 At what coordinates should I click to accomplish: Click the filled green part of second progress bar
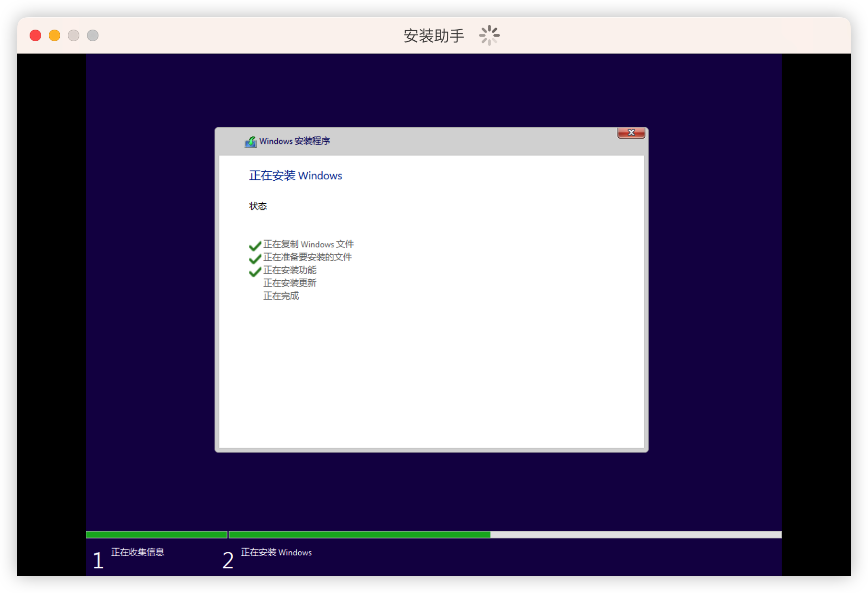pos(359,535)
